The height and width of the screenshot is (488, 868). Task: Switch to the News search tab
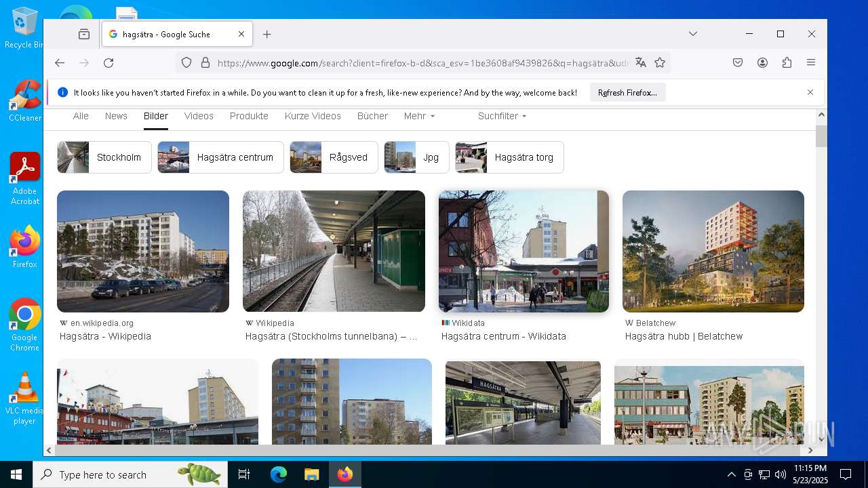coord(116,116)
